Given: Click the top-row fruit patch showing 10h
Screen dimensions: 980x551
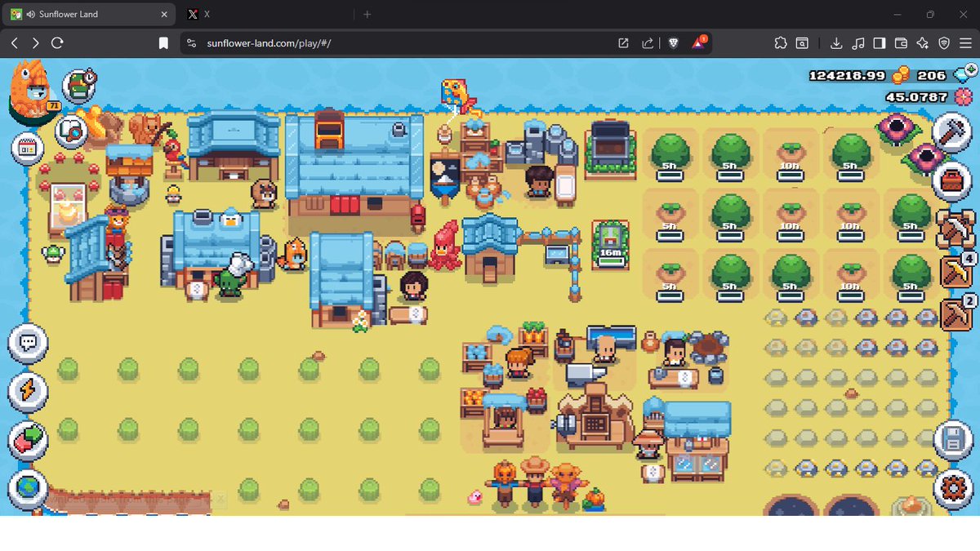Looking at the screenshot, I should (x=789, y=155).
